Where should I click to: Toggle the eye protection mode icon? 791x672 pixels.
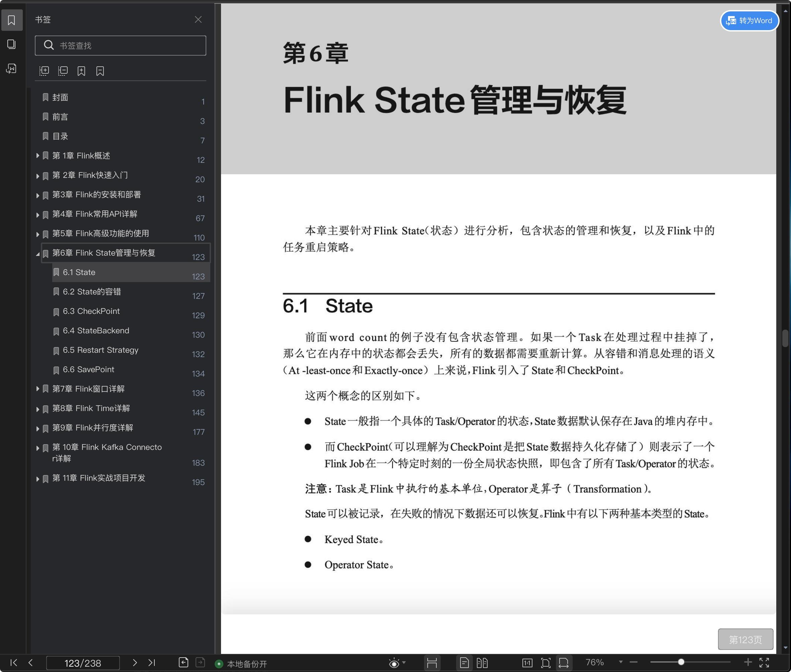coord(394,663)
